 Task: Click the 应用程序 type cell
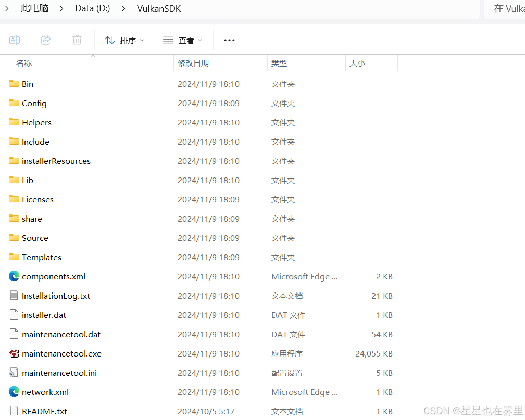(287, 354)
